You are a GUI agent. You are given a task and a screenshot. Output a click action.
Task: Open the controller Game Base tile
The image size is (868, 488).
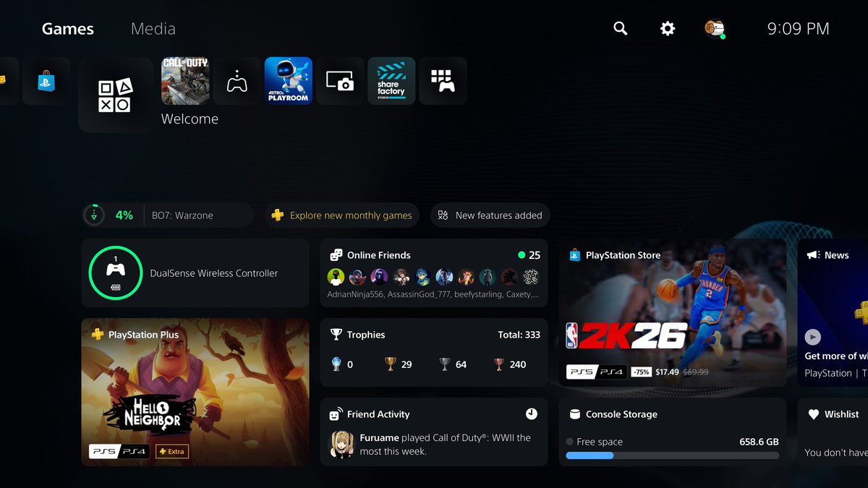237,81
